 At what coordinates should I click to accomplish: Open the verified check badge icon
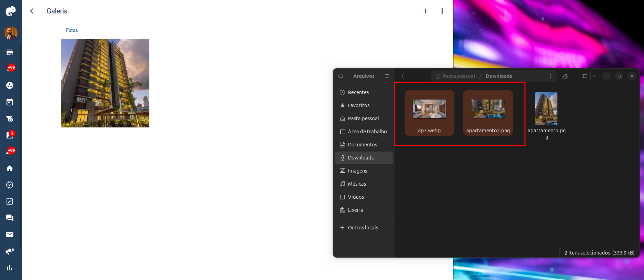coord(10,185)
